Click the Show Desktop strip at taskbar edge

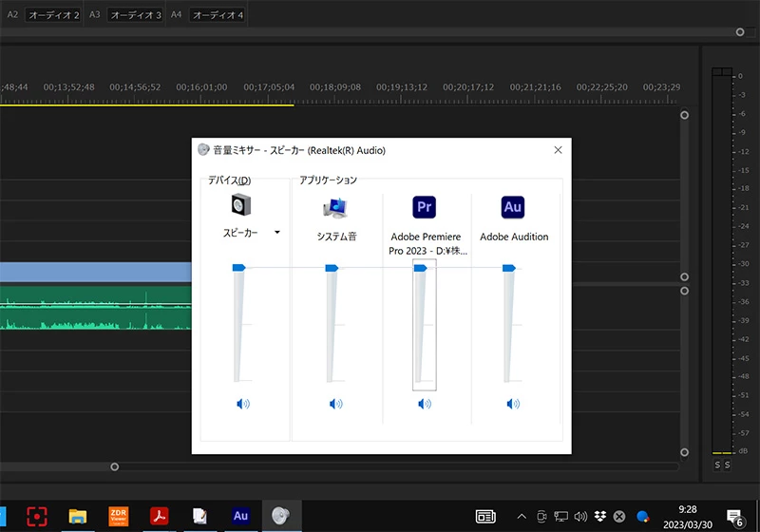point(757,516)
